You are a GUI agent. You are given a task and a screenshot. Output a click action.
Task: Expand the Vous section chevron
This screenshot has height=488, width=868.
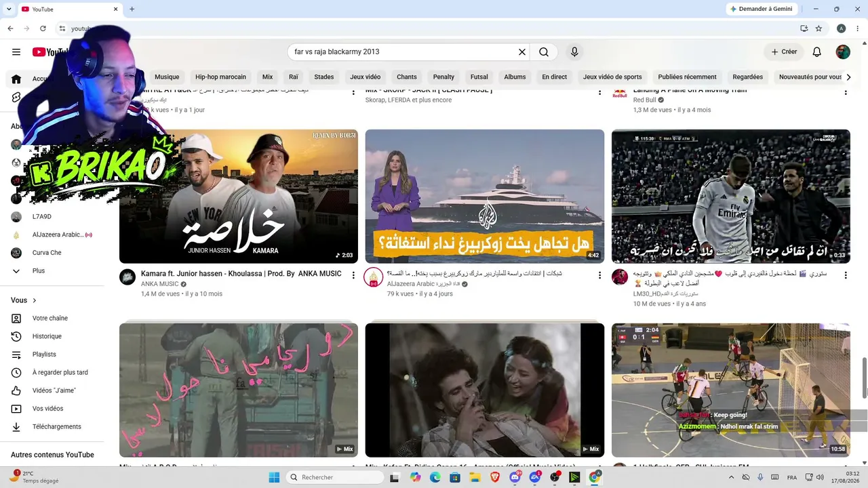click(35, 300)
